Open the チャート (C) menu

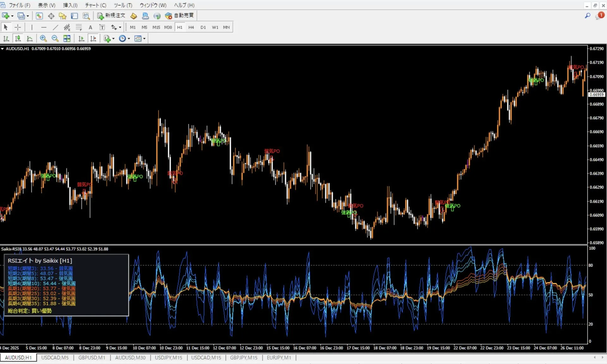pyautogui.click(x=95, y=5)
